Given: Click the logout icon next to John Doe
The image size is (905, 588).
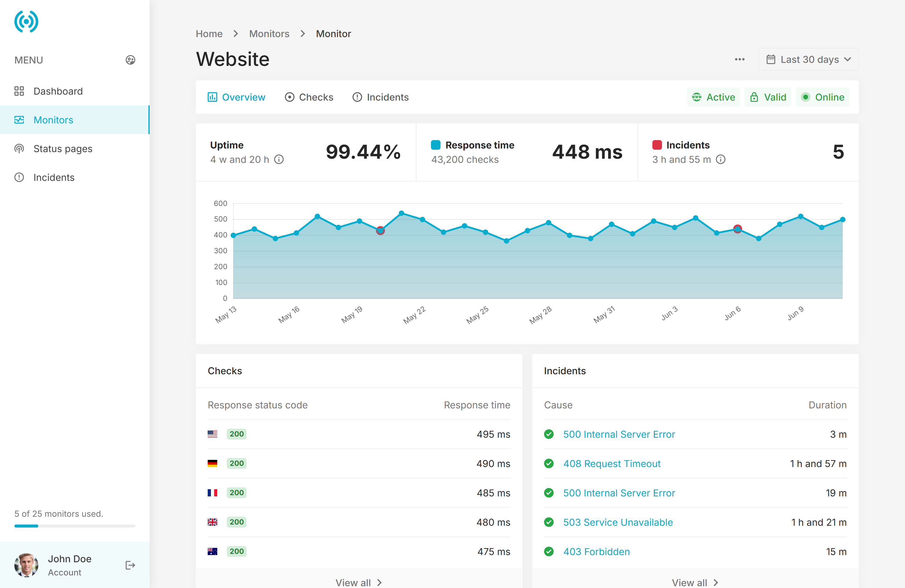Looking at the screenshot, I should click(x=130, y=565).
